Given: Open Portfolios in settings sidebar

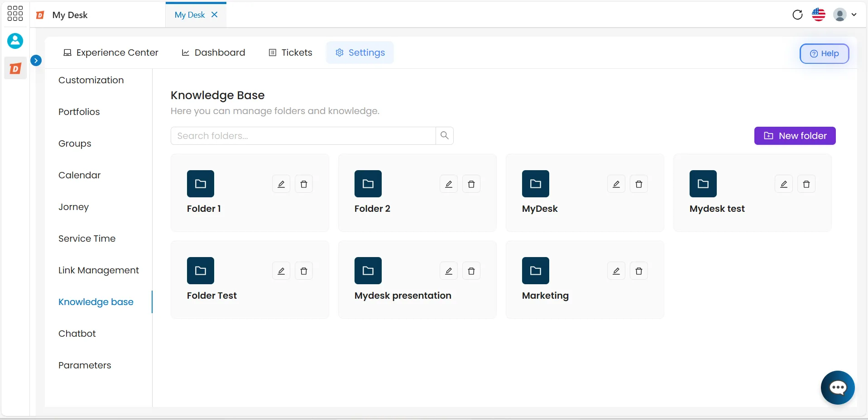Looking at the screenshot, I should click(x=79, y=112).
